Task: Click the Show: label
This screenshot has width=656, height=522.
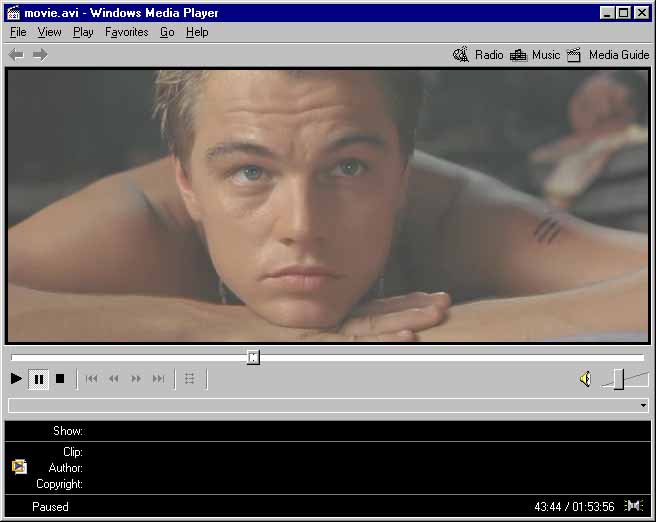Action: click(x=68, y=431)
